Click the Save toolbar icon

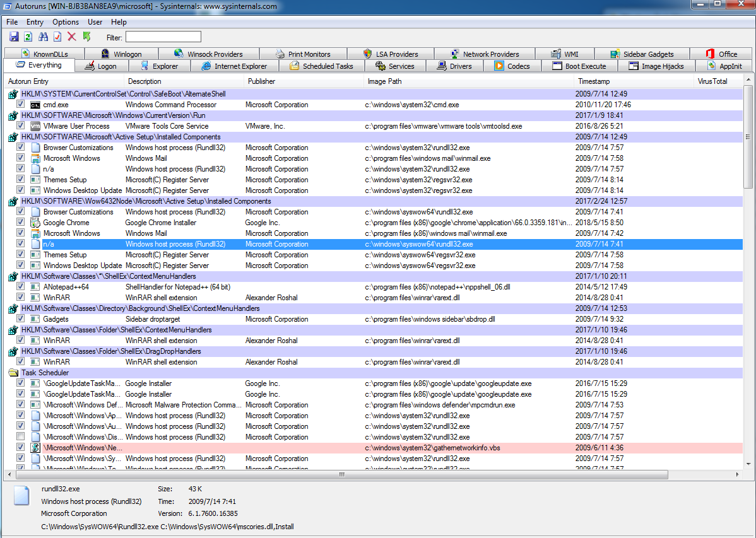14,37
